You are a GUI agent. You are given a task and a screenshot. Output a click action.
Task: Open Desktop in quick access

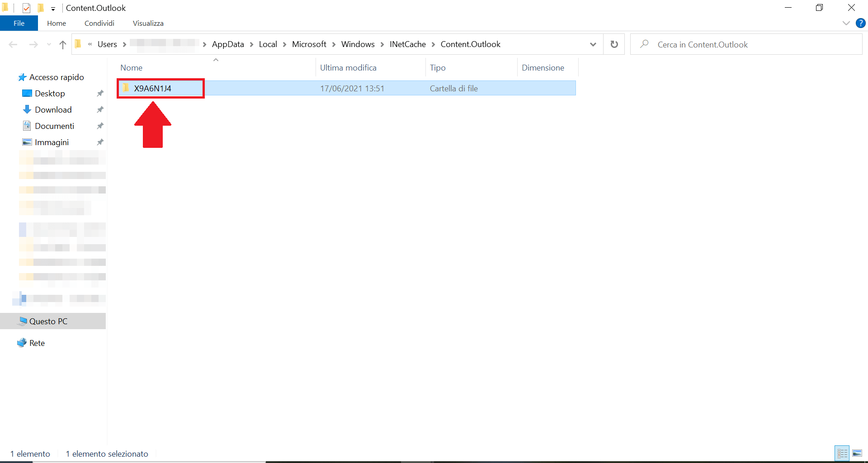tap(50, 94)
